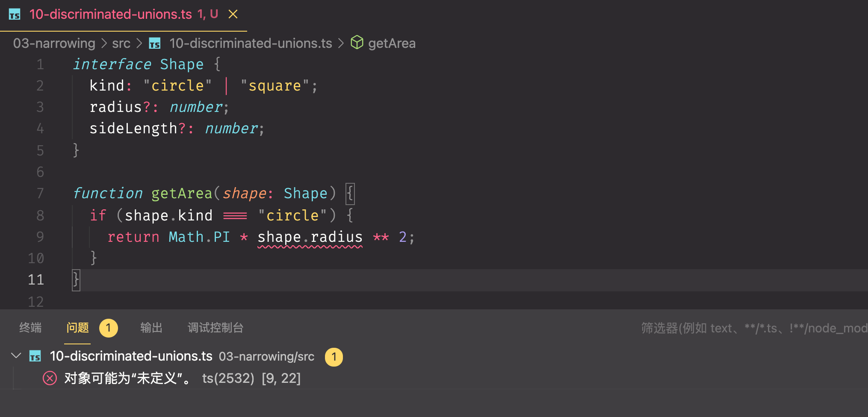Click the Shape type annotation on line 7

pos(306,194)
